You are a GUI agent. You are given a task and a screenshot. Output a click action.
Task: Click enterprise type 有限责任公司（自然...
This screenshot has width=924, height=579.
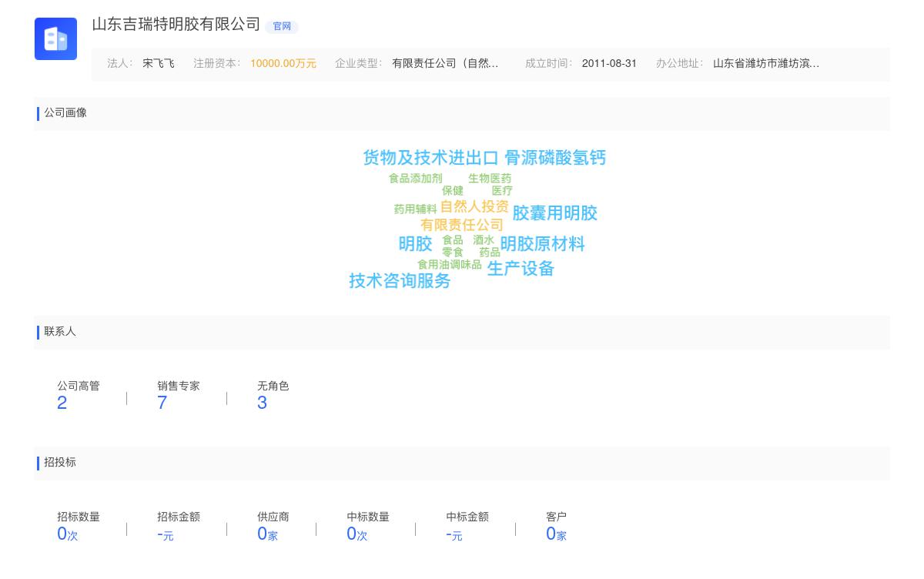pyautogui.click(x=445, y=63)
